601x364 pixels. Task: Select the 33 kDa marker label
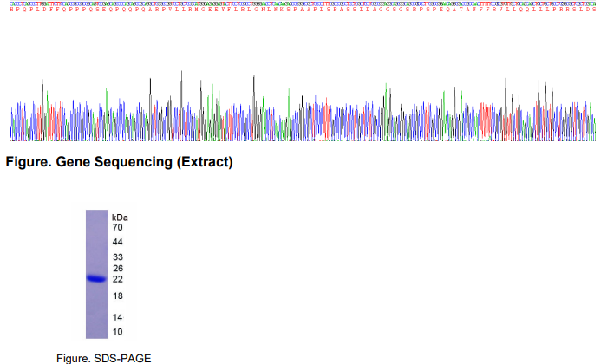117,257
